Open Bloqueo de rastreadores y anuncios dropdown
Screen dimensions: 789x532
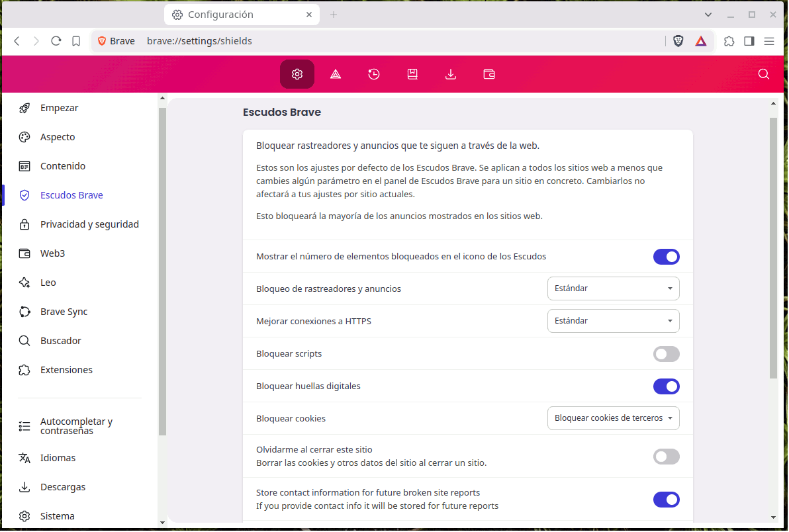point(613,288)
